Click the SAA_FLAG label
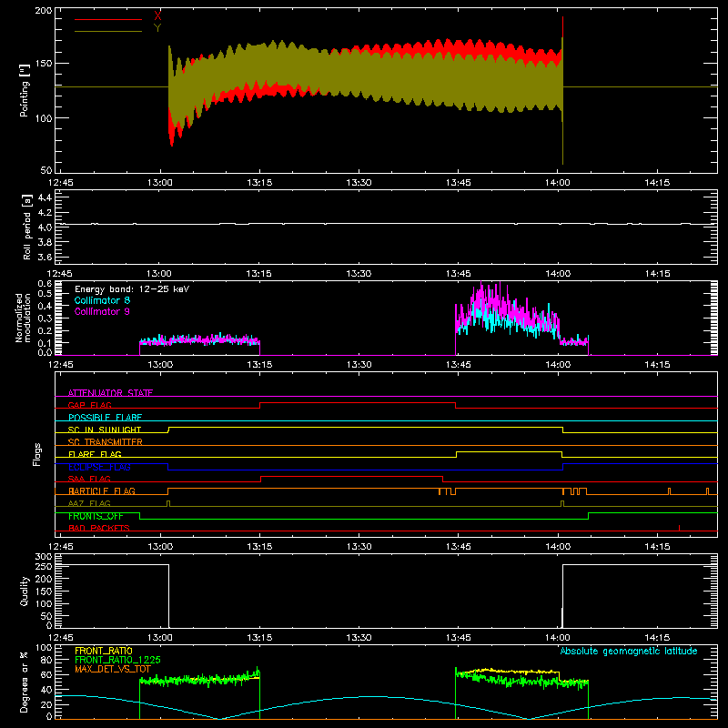This screenshot has width=728, height=728. [x=89, y=479]
